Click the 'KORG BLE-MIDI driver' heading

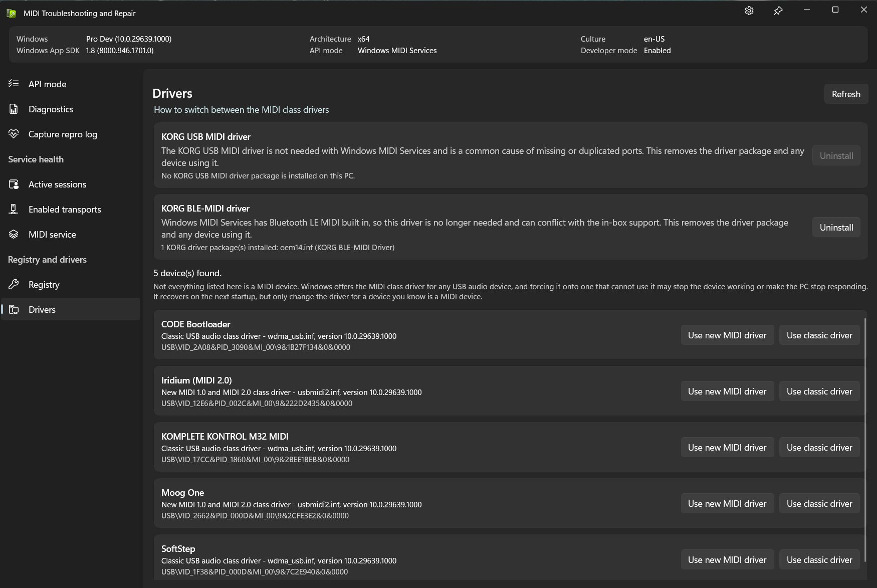coord(205,209)
